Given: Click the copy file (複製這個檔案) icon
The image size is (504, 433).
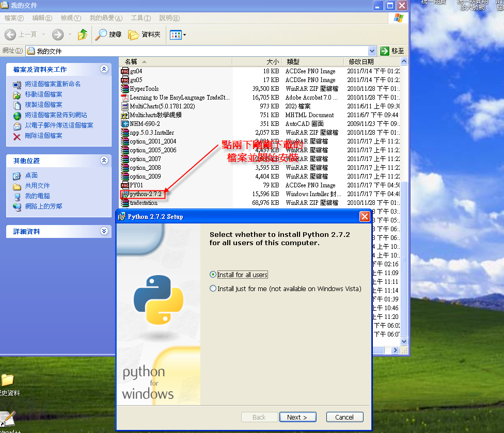Looking at the screenshot, I should [17, 105].
